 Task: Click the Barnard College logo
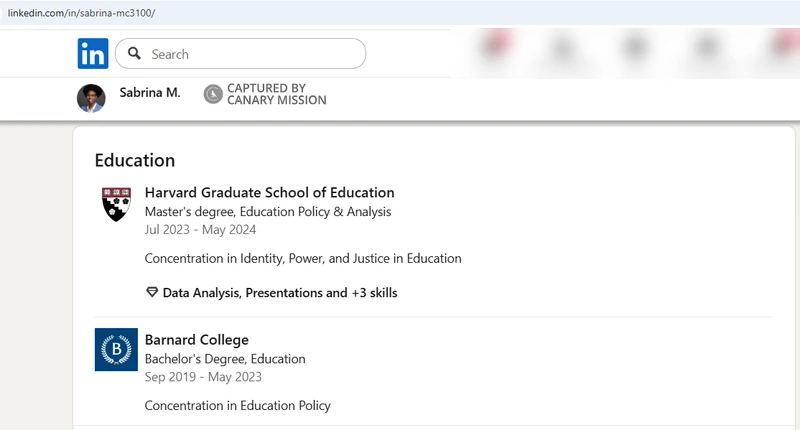(x=116, y=349)
